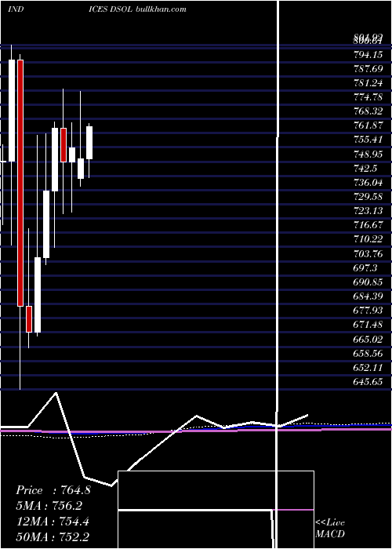Select the 716.67 price axis label
The image size is (392, 549).
(368, 225)
